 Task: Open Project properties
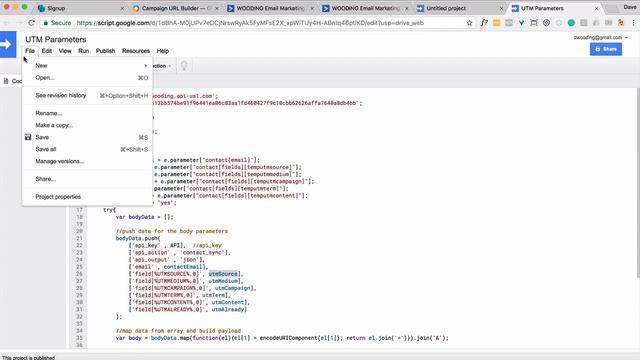(87, 197)
